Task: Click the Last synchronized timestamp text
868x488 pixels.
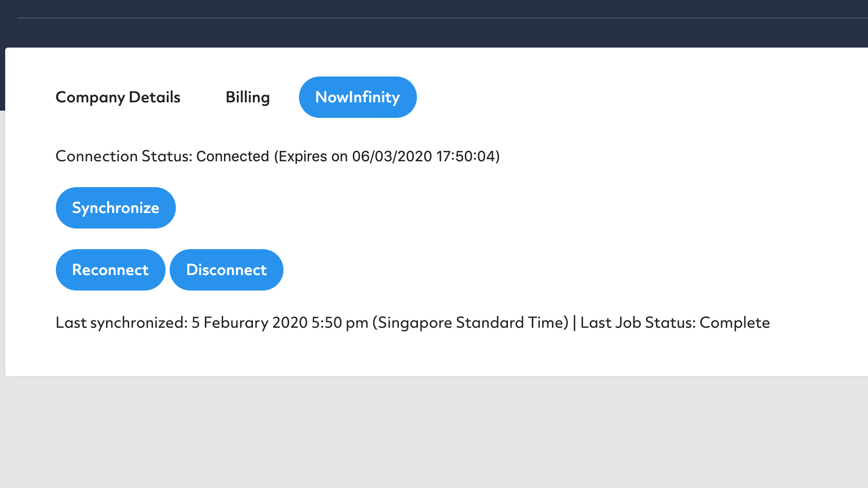Action: tap(312, 323)
